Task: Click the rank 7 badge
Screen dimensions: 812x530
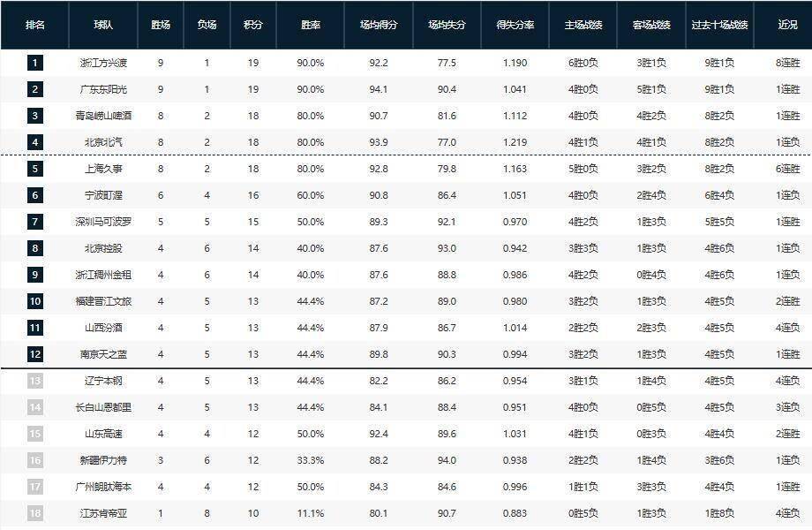Action: 34,222
